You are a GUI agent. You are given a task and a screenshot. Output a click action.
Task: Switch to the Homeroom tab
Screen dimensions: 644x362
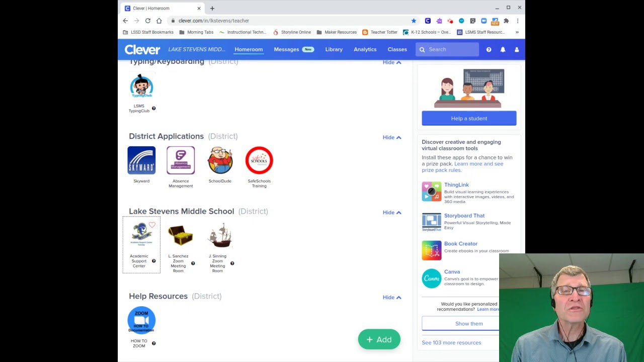249,49
